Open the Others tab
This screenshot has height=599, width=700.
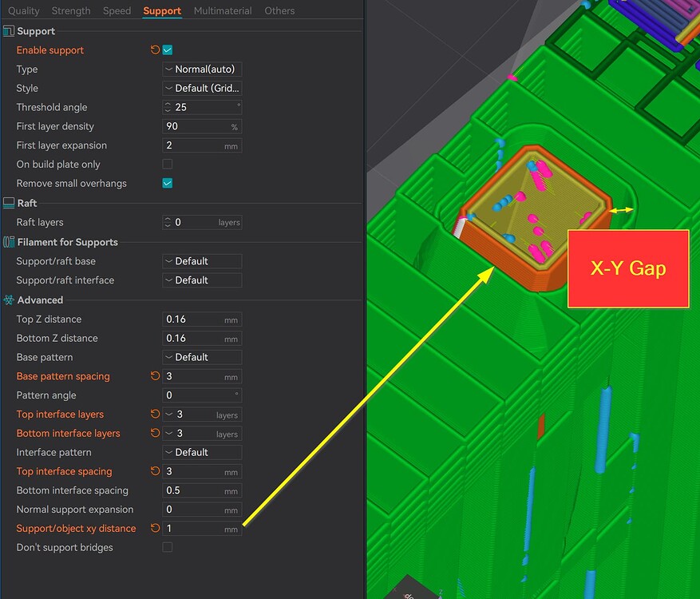click(279, 10)
